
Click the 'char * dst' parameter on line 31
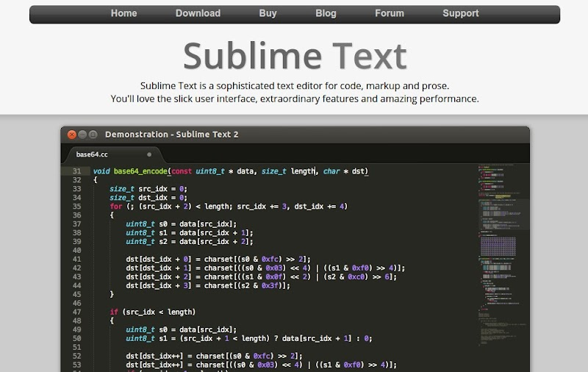point(344,171)
